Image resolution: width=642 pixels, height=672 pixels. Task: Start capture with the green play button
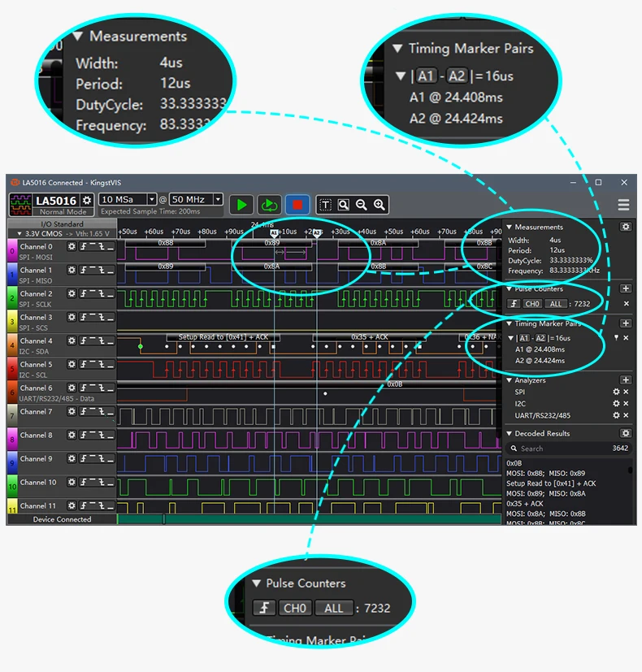[x=241, y=205]
